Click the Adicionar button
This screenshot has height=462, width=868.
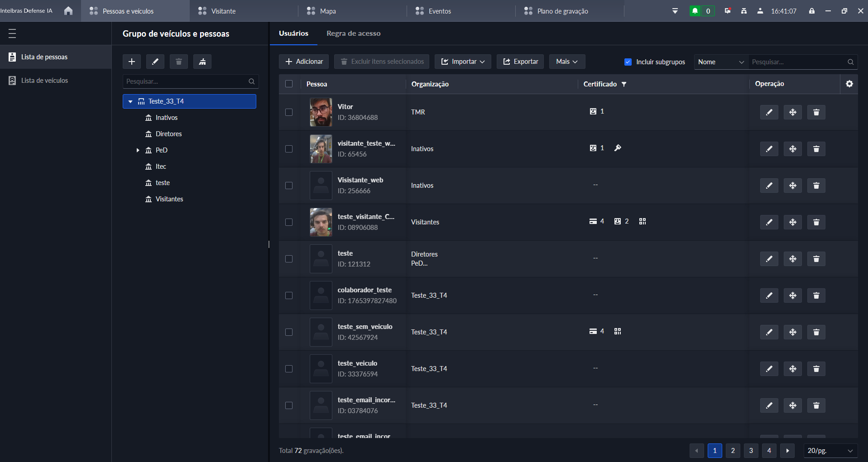[304, 62]
